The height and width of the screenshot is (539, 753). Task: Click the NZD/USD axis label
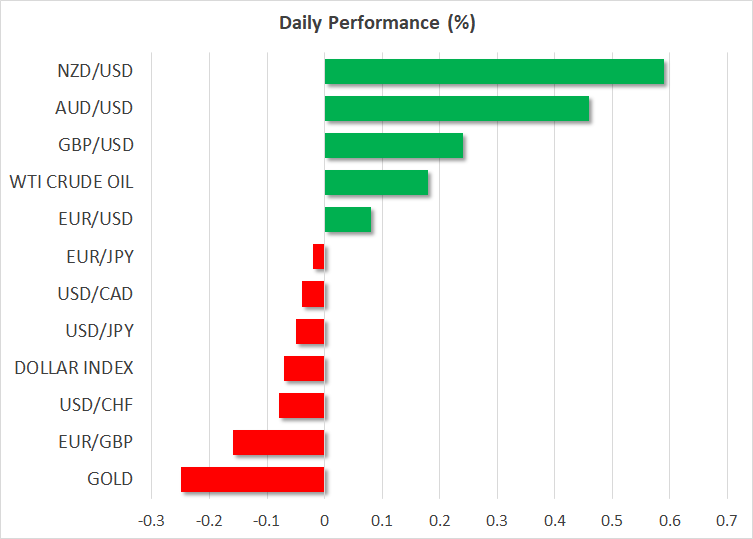[96, 71]
